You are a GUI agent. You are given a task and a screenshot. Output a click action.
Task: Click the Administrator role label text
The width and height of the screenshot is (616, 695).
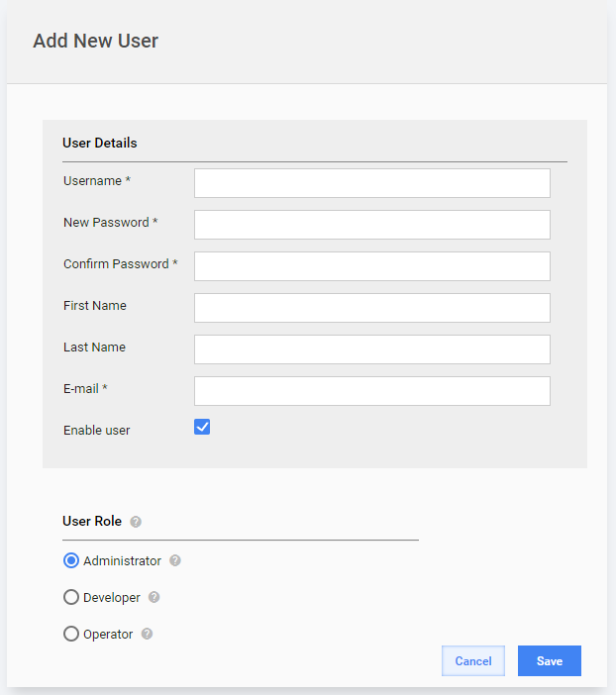(x=122, y=561)
